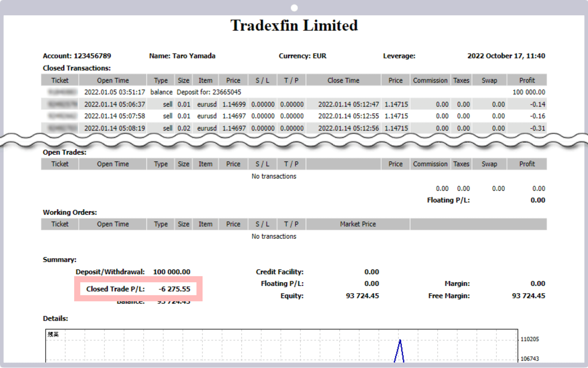This screenshot has width=588, height=368.
Task: Click the chart axis label 110205
Action: click(x=530, y=339)
